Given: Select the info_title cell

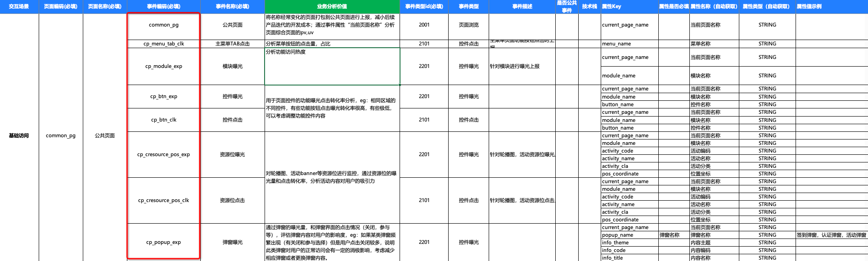Looking at the screenshot, I should [x=630, y=258].
